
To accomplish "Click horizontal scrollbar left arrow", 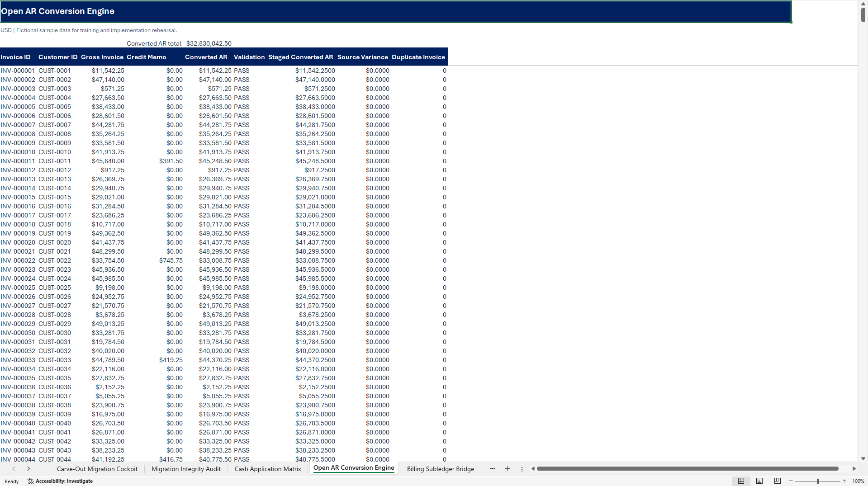I will (x=533, y=469).
